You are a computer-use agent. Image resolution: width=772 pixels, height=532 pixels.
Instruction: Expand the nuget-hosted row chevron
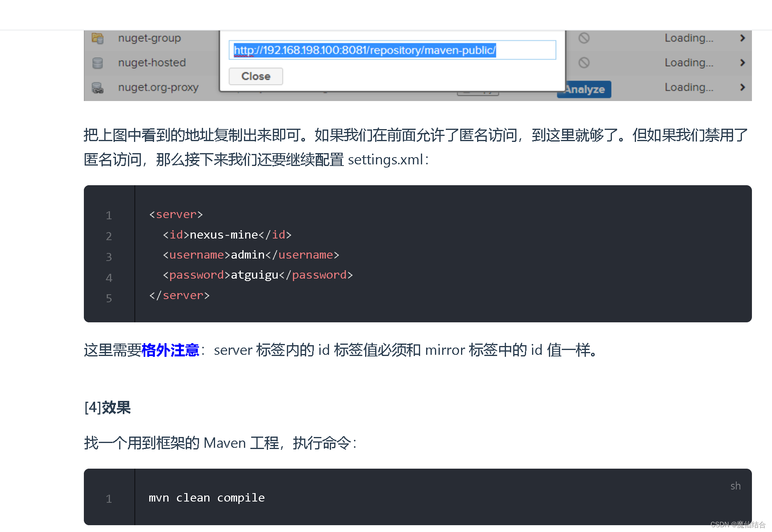(x=742, y=63)
